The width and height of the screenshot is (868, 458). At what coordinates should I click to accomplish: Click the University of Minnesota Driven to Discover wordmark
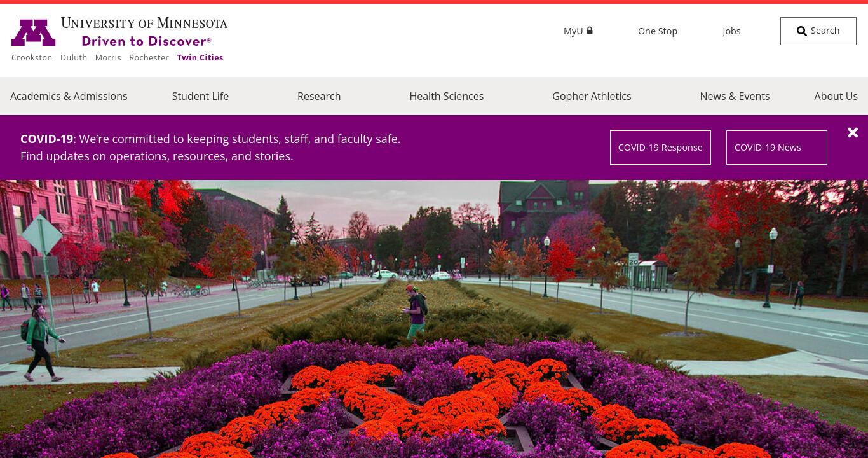144,32
